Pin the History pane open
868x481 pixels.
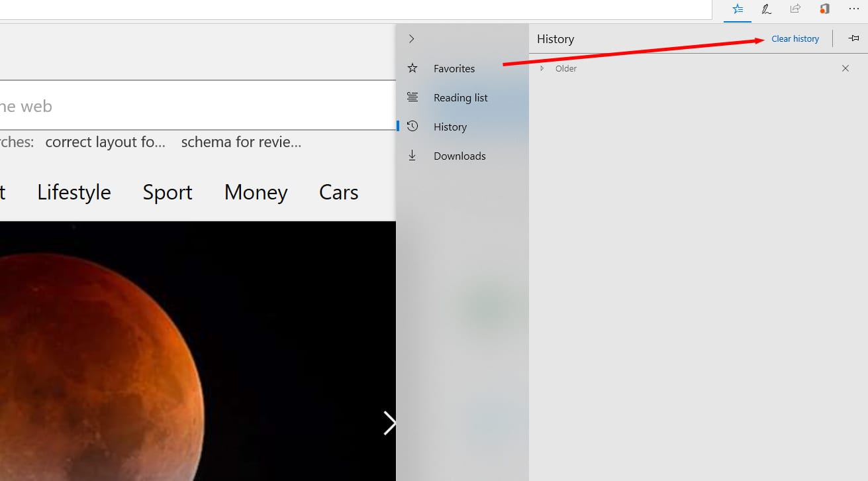[x=853, y=38]
